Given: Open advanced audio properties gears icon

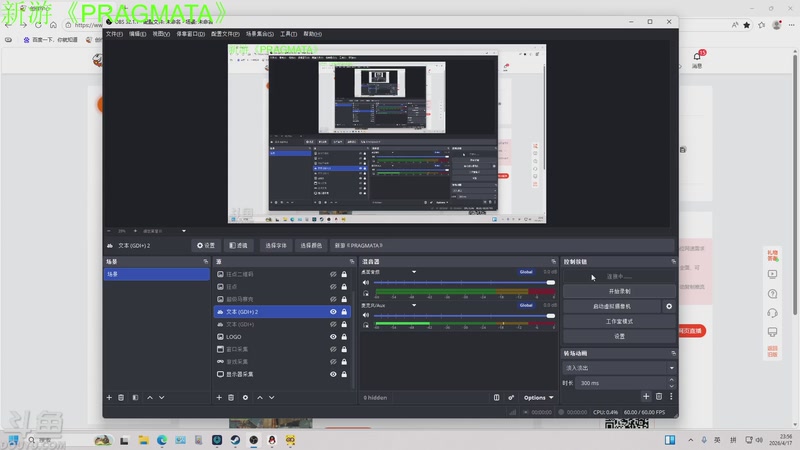Looking at the screenshot, I should 511,397.
